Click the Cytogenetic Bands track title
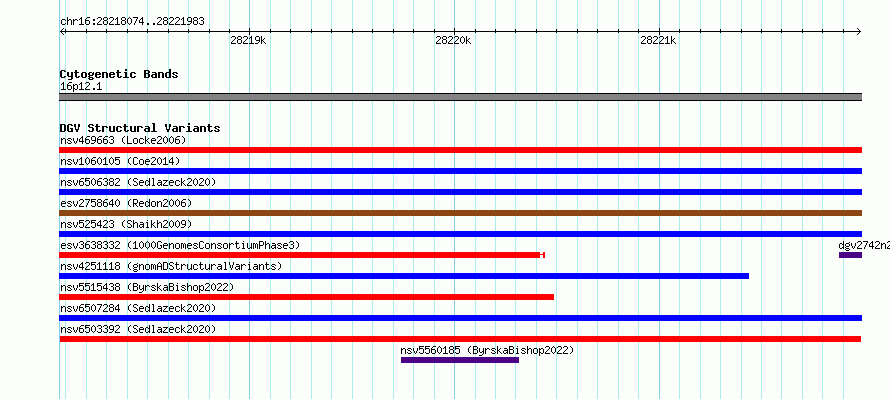This screenshot has height=399, width=890. [x=119, y=74]
